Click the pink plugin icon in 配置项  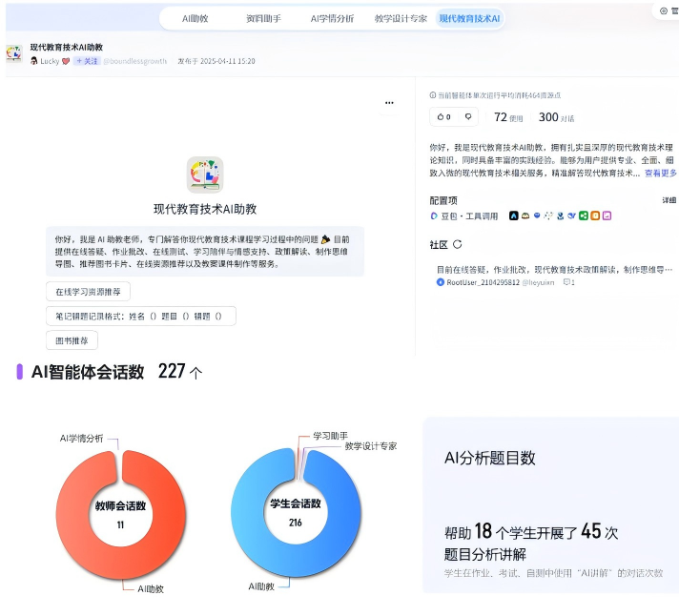coord(606,216)
